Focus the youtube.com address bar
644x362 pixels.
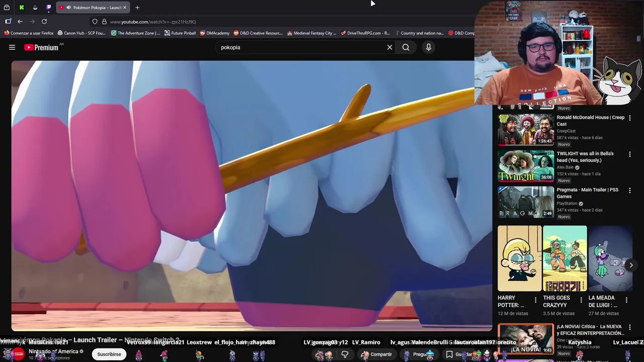[282, 22]
